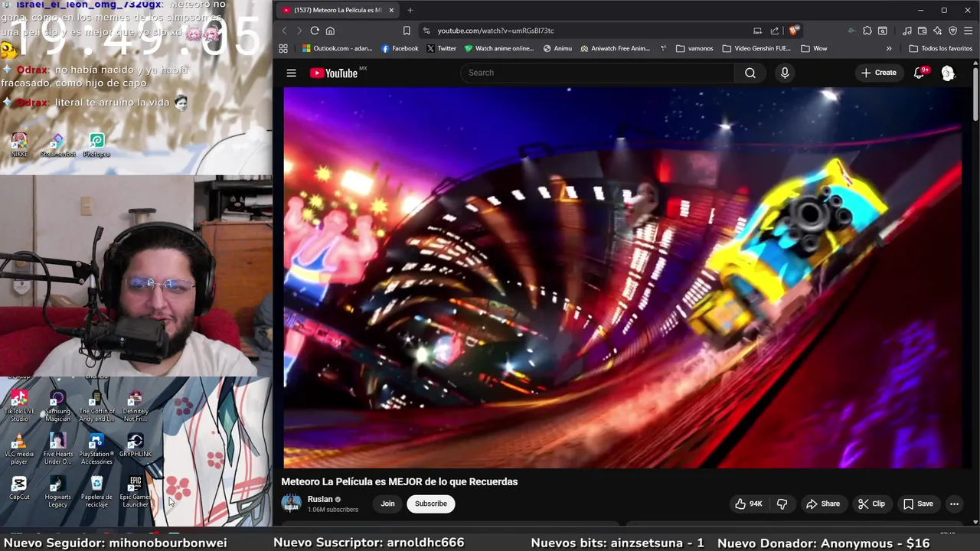Screen dimensions: 980x551
Task: Share this page from address bar
Action: (775, 31)
